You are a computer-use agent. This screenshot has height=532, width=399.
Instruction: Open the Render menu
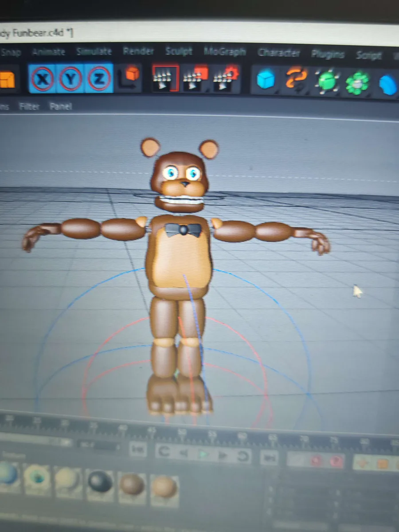coord(138,51)
